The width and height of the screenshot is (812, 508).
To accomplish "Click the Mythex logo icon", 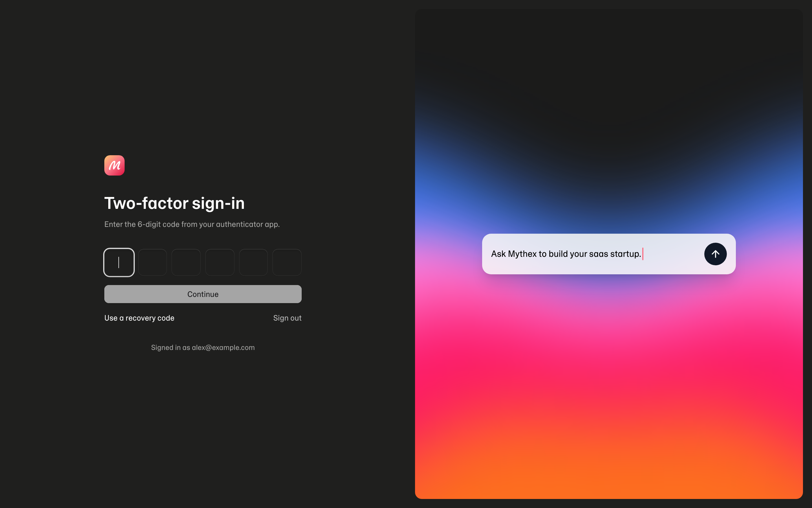I will (x=114, y=165).
